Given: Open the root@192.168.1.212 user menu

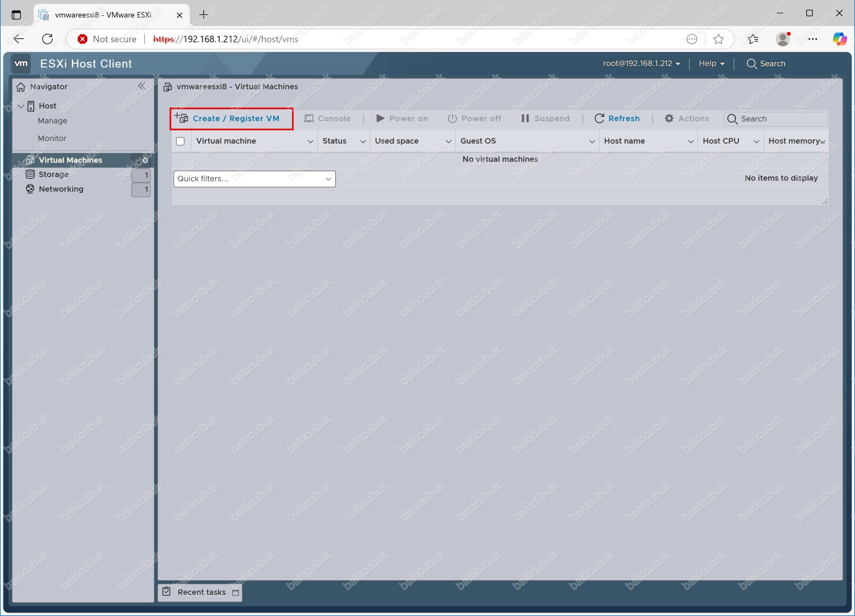Looking at the screenshot, I should point(642,63).
